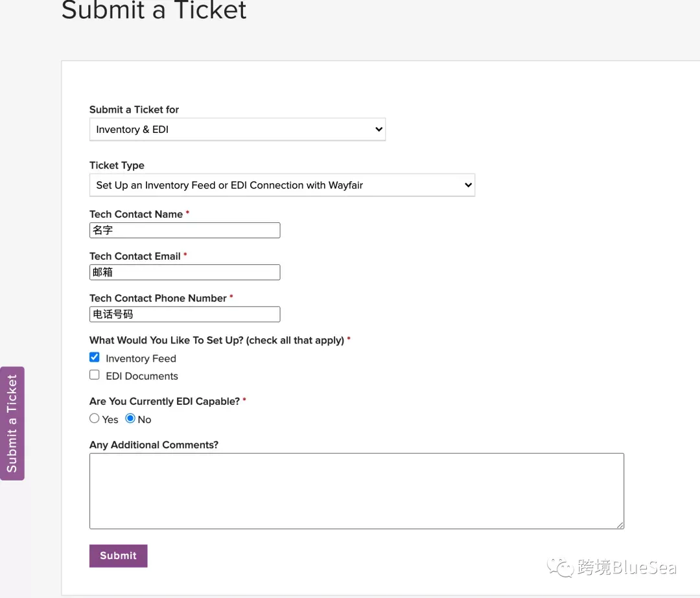Focus the Tech Contact Email field
The image size is (700, 598).
[185, 272]
